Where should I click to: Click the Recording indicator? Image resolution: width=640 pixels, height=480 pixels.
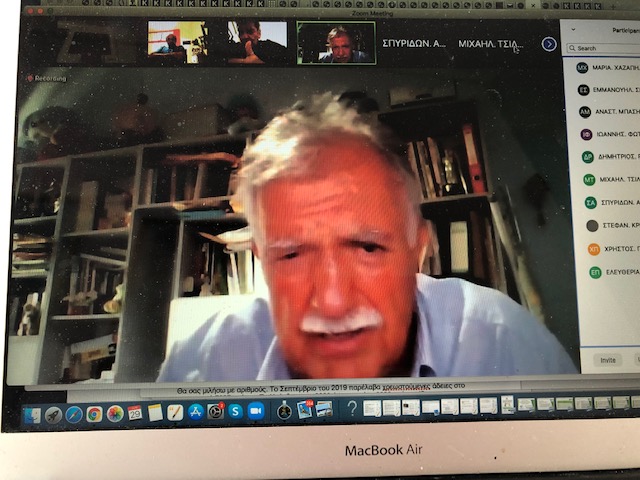pos(46,78)
